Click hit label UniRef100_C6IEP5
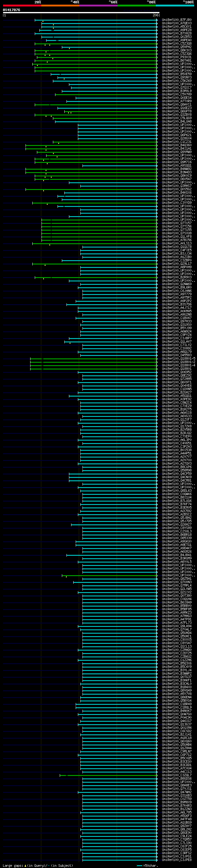 [177, 850]
